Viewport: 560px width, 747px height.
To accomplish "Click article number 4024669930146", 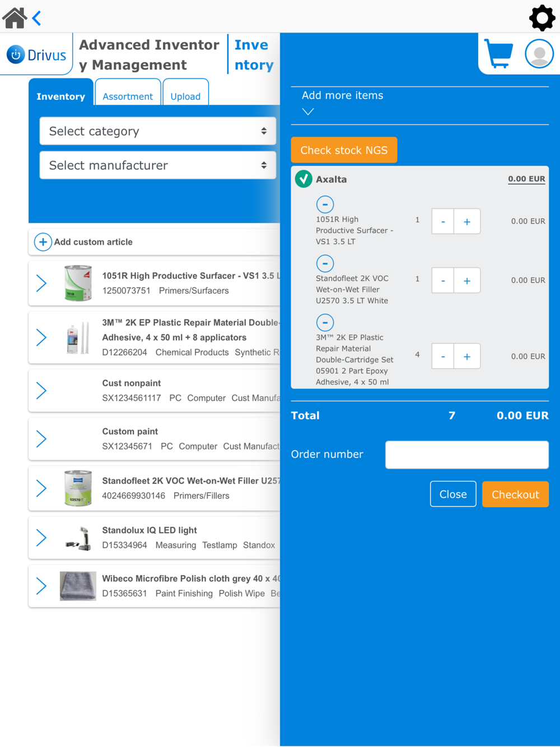I will [133, 496].
